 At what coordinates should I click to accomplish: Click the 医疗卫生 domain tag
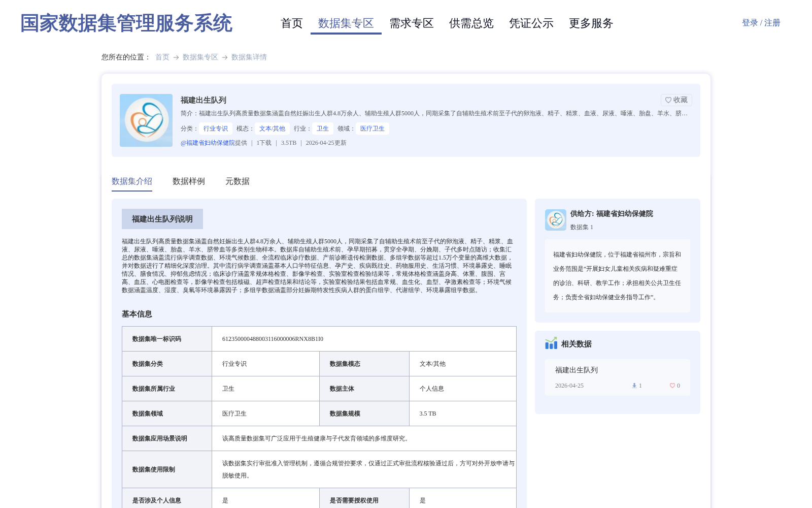click(373, 129)
